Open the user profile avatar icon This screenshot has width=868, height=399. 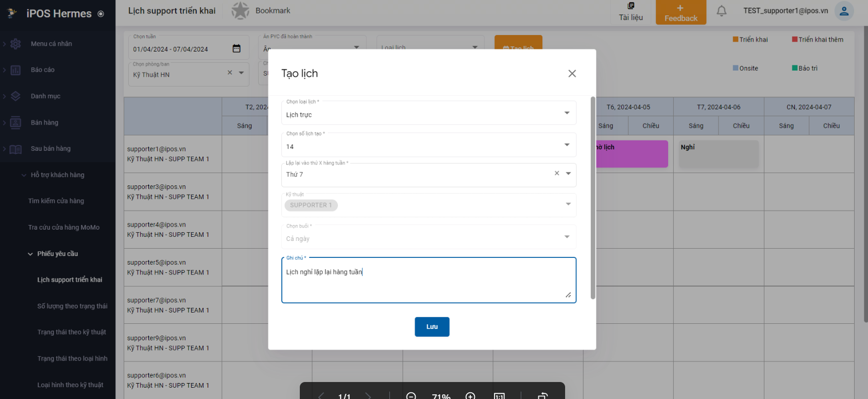pyautogui.click(x=844, y=11)
